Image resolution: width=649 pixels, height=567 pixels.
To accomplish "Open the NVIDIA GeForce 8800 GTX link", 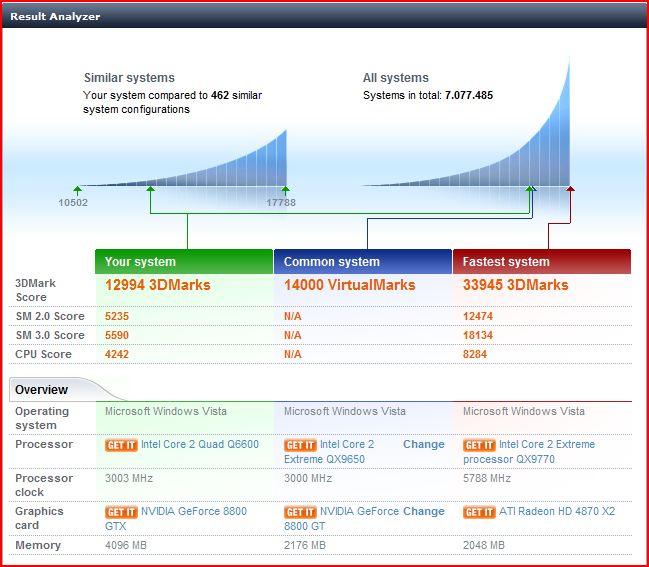I will click(x=176, y=519).
